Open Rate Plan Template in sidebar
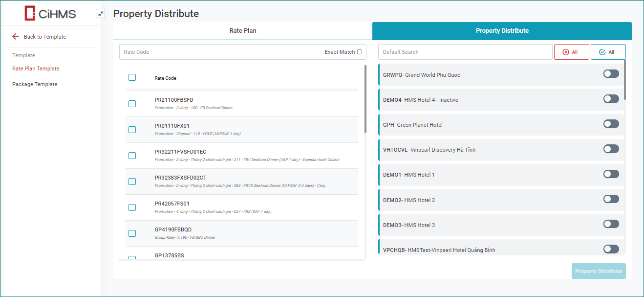This screenshot has width=644, height=297. [36, 69]
